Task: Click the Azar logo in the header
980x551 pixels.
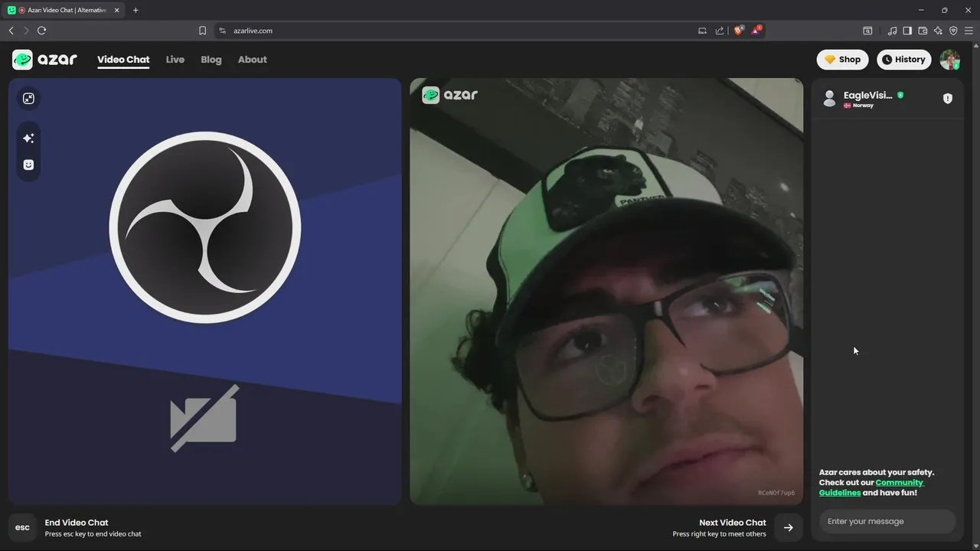Action: click(x=44, y=60)
